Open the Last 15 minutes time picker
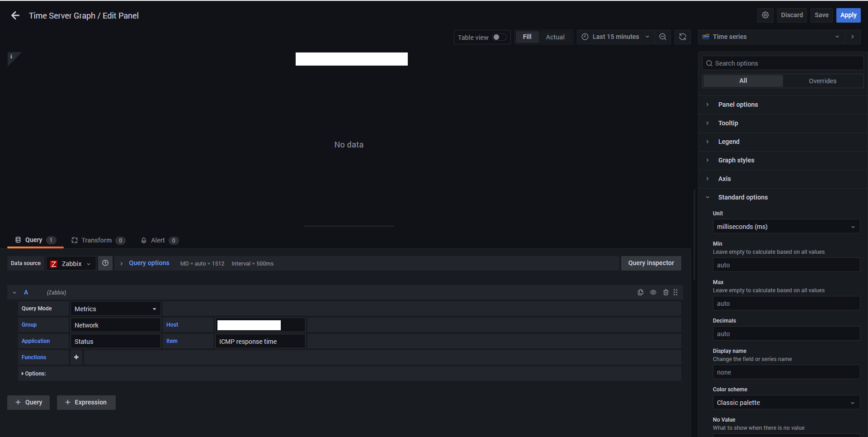Viewport: 868px width, 437px height. point(615,37)
